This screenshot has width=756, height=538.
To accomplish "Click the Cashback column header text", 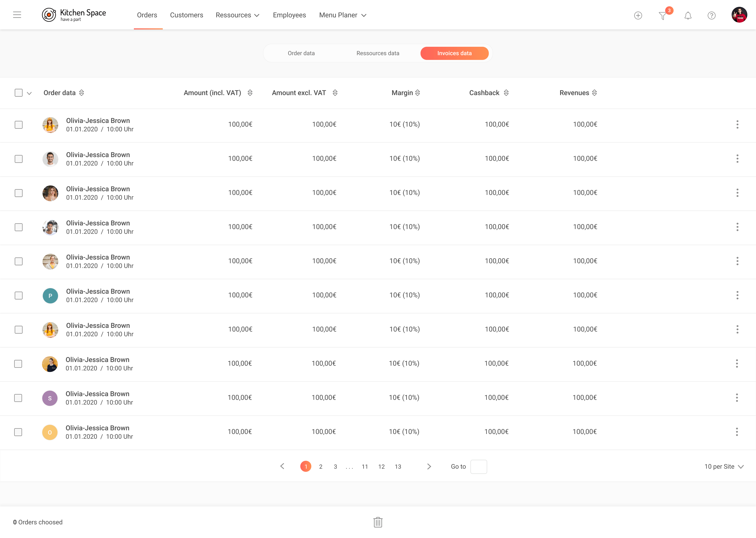I will (484, 93).
